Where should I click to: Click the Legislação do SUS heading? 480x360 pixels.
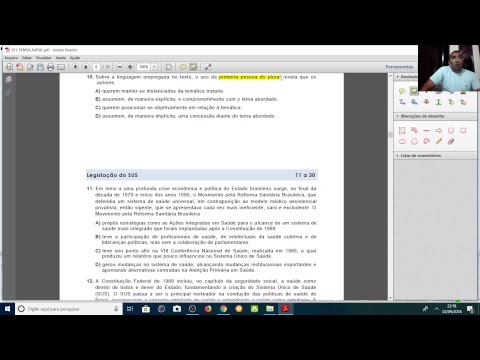click(112, 175)
